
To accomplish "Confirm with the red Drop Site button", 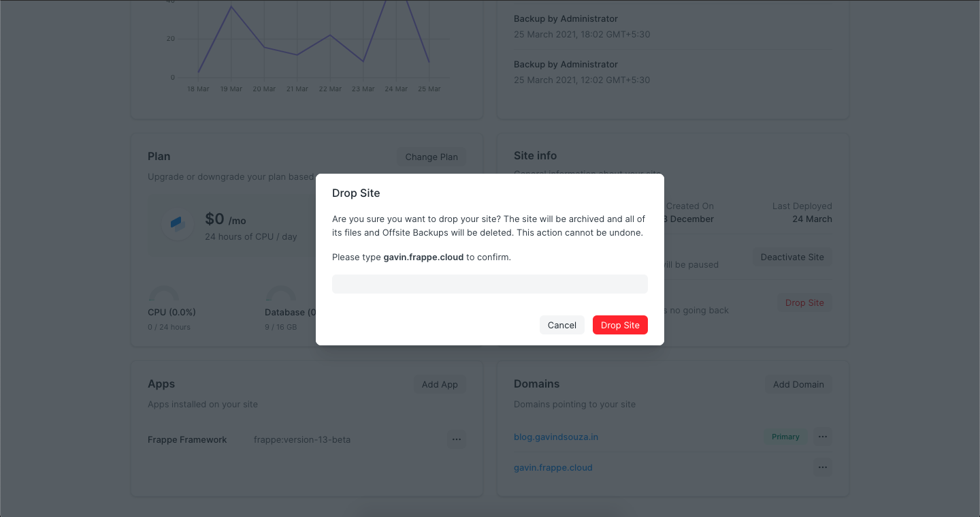I will pos(620,325).
